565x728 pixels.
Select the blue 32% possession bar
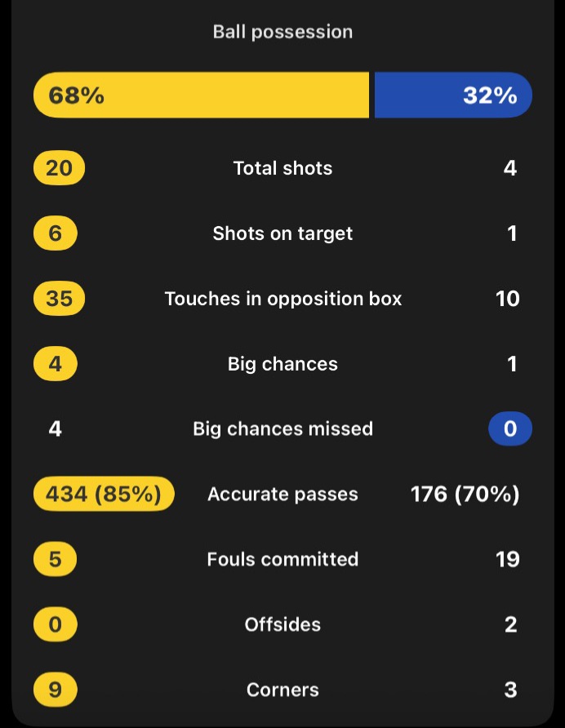click(453, 95)
